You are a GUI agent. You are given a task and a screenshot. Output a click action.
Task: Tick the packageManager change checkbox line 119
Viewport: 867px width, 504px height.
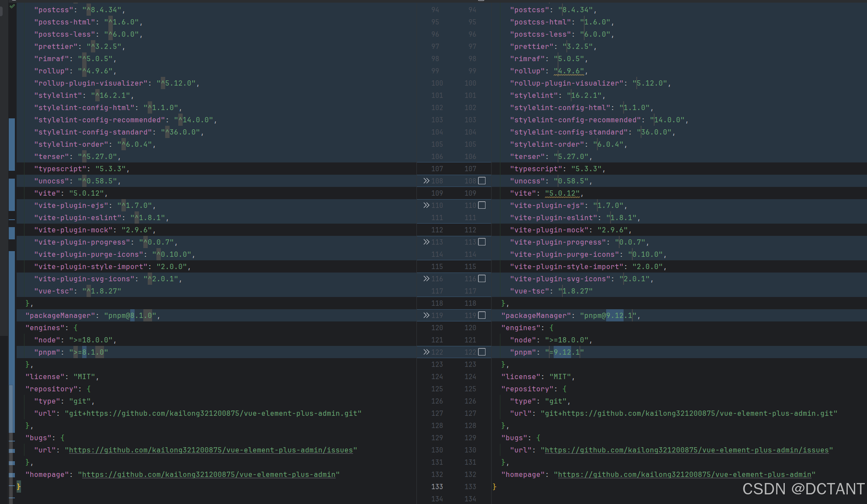click(x=482, y=315)
